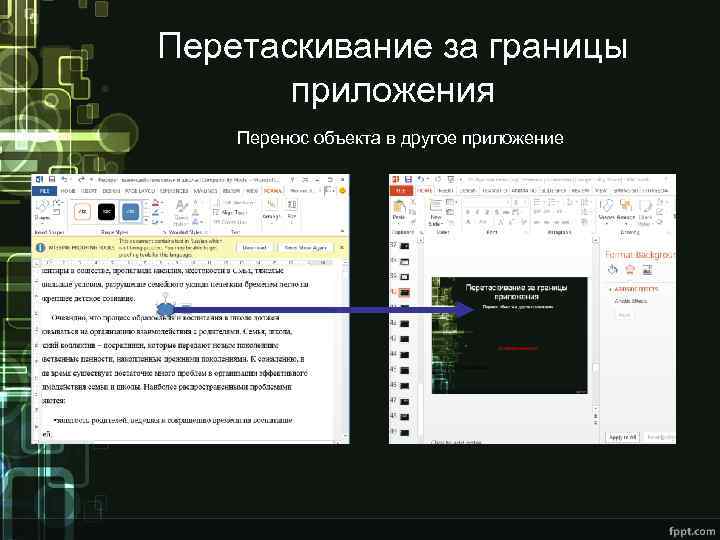This screenshot has width=720, height=540.
Task: Collapse the Word ribbon with the arrow
Action: (342, 231)
